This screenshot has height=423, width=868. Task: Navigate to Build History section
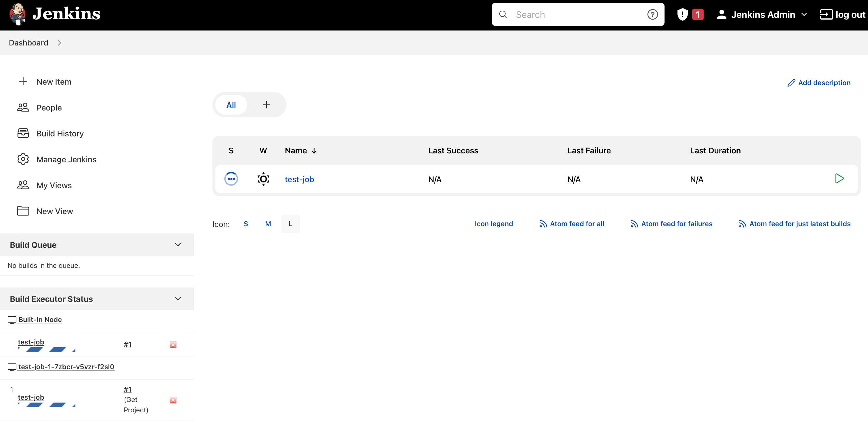pos(60,134)
